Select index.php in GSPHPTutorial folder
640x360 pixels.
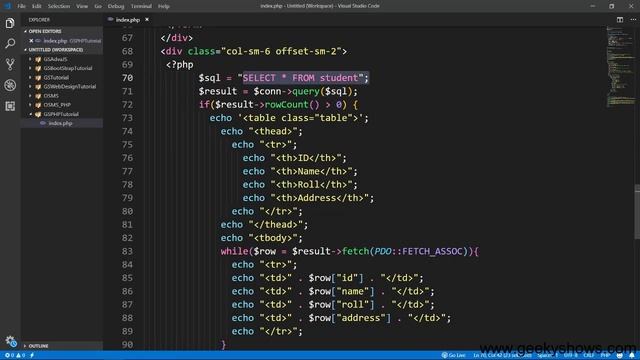62,123
